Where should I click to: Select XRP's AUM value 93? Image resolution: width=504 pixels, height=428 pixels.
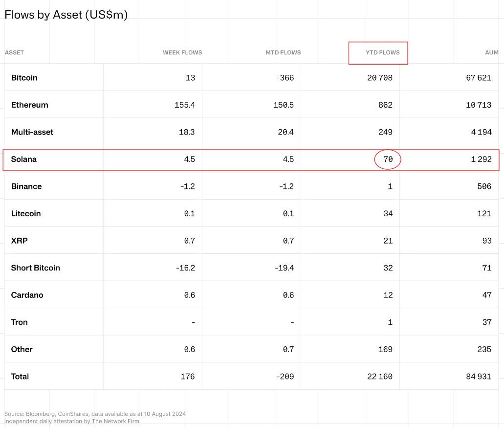tap(487, 241)
